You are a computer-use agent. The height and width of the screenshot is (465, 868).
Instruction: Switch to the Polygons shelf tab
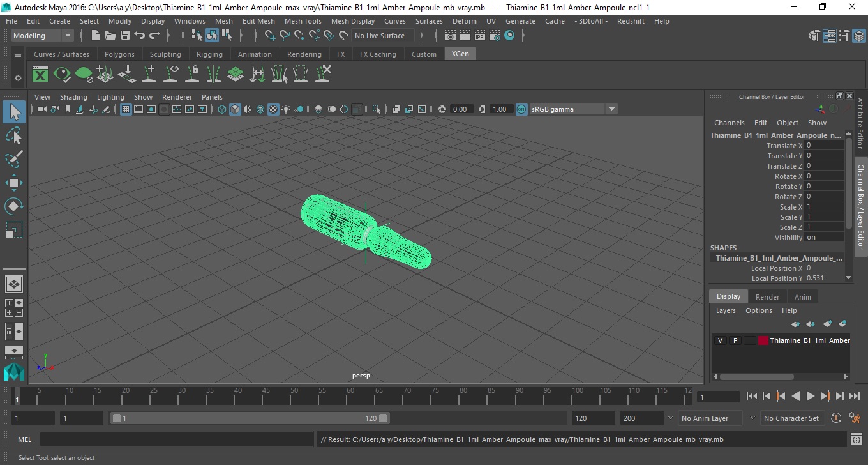119,54
